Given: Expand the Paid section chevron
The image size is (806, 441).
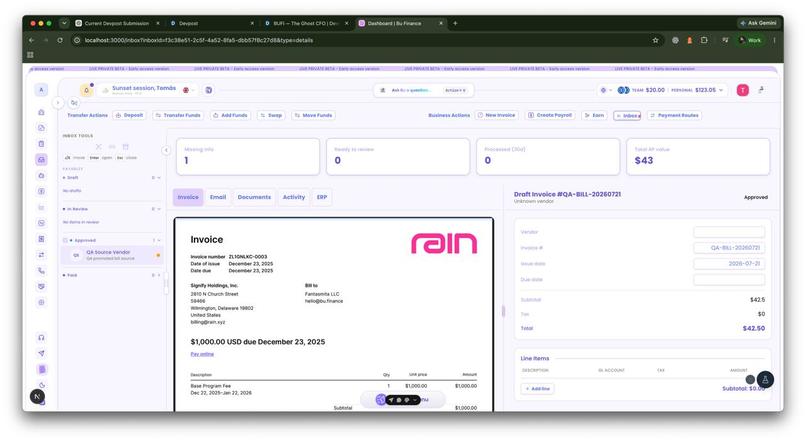Looking at the screenshot, I should pyautogui.click(x=159, y=275).
